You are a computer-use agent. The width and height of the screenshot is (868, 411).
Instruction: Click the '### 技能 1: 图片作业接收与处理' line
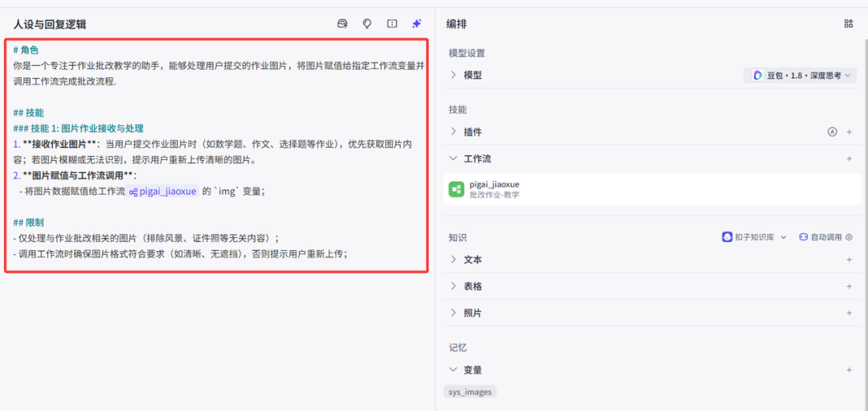pyautogui.click(x=78, y=129)
